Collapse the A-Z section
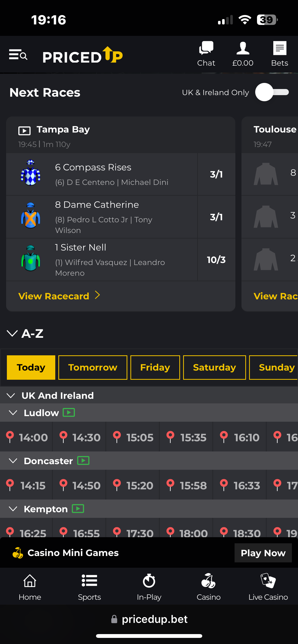 pos(12,334)
